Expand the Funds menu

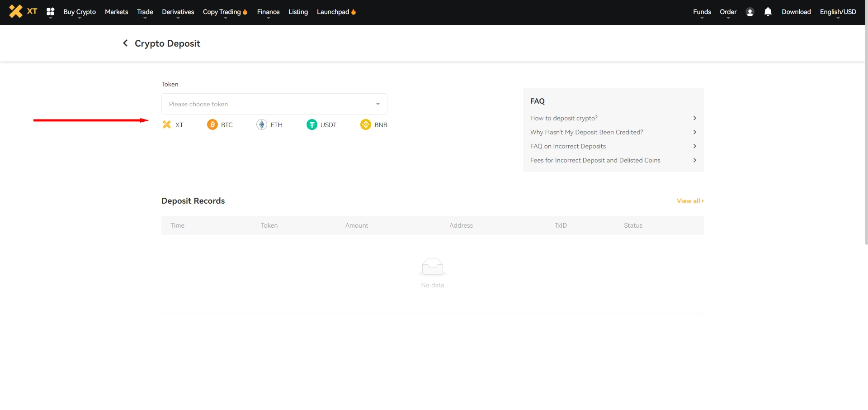point(702,12)
